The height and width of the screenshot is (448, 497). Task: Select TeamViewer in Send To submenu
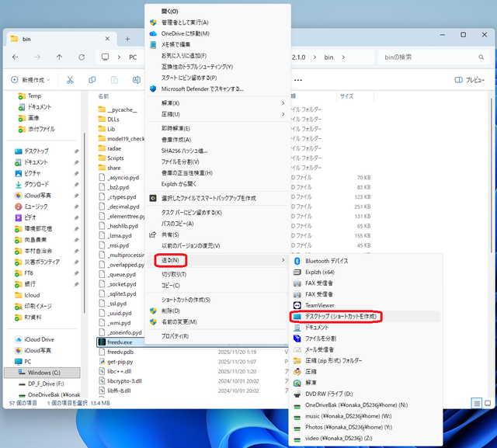(x=366, y=305)
